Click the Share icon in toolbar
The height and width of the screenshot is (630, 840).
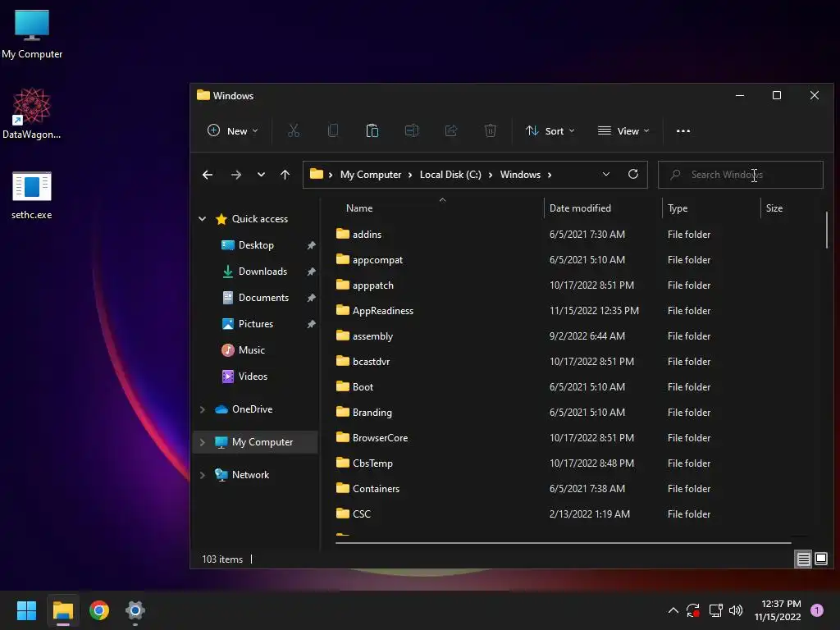[451, 130]
